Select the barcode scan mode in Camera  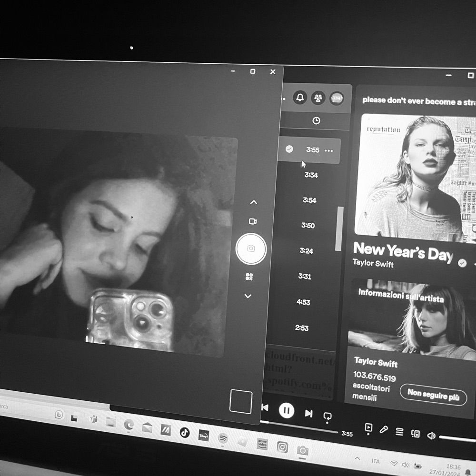[x=249, y=277]
